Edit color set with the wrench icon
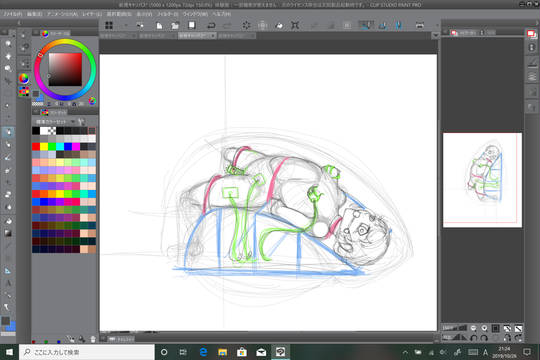The height and width of the screenshot is (360, 540). [82, 122]
